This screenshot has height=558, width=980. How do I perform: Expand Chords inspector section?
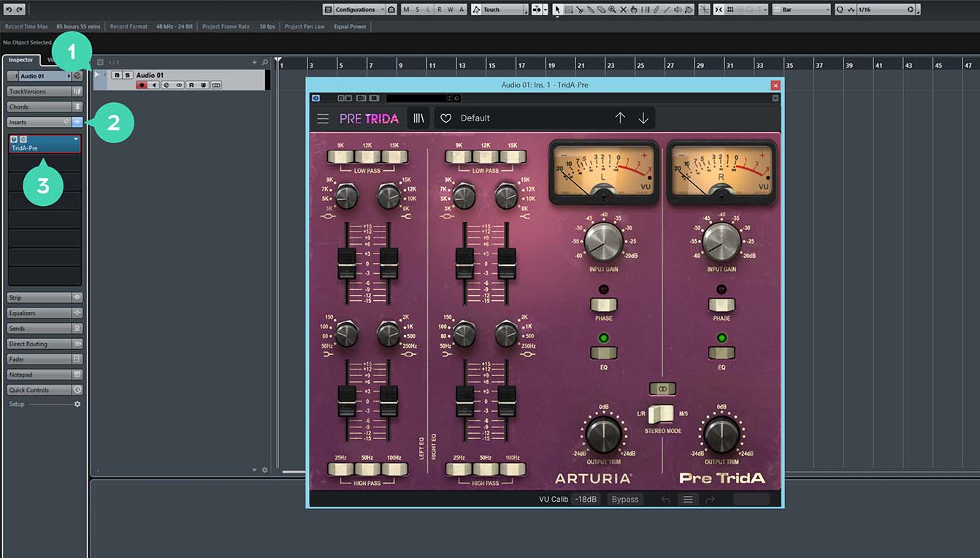point(44,107)
